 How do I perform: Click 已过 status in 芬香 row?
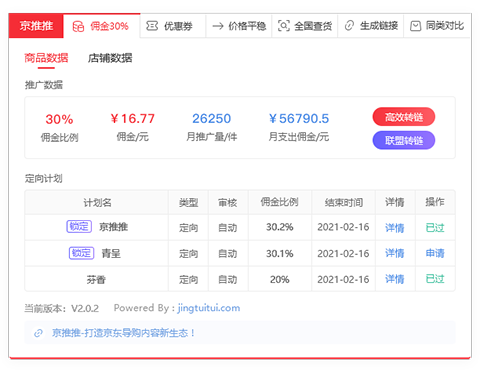coord(435,279)
